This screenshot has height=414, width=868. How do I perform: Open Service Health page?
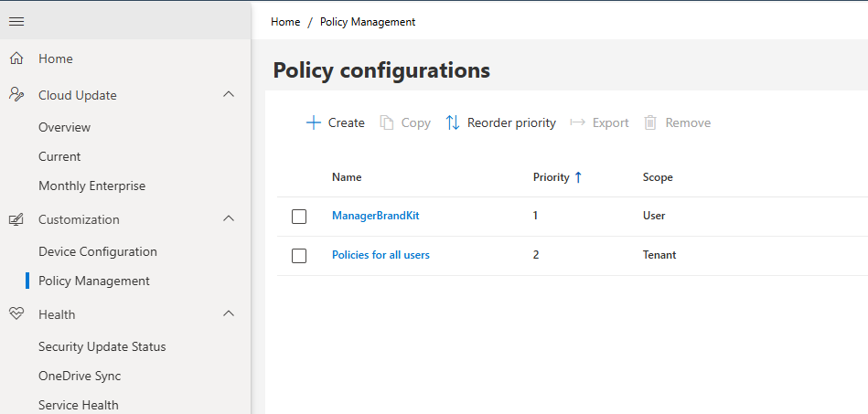click(78, 405)
